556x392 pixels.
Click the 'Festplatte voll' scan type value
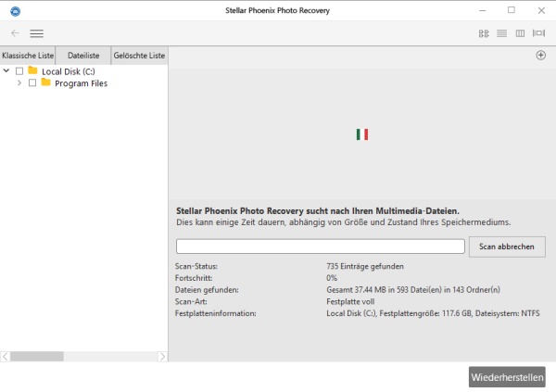350,301
